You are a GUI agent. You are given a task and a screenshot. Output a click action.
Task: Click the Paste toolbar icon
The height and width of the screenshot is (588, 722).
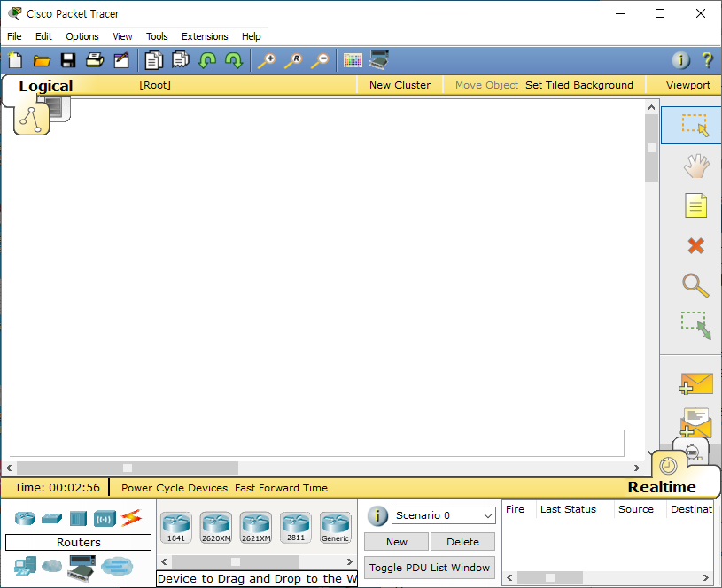click(181, 60)
